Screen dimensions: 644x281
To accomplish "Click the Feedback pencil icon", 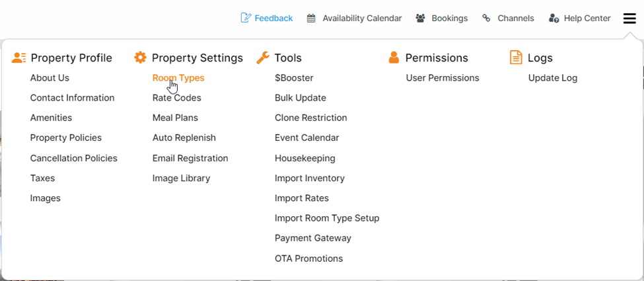I will coord(246,18).
